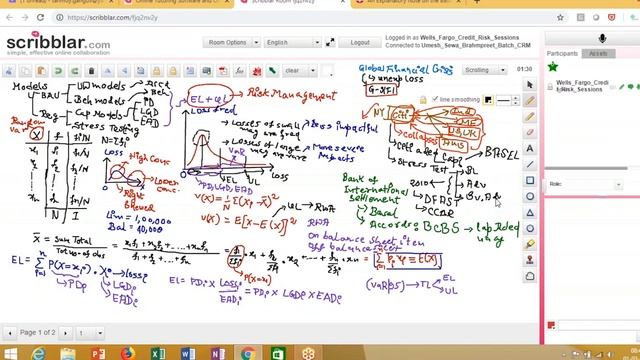Open the English language dropdown
Screen dimensions: 640x360
[292, 42]
